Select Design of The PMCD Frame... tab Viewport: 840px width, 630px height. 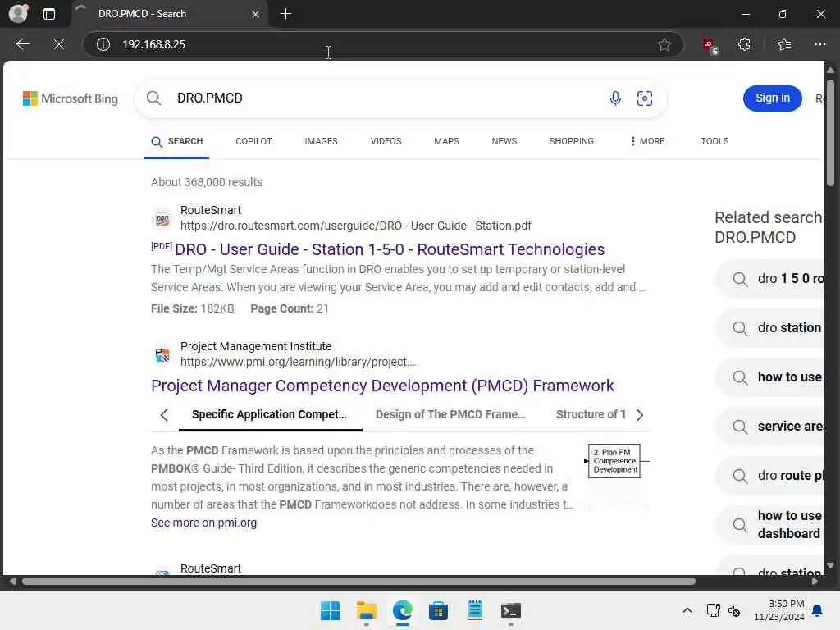click(x=450, y=414)
